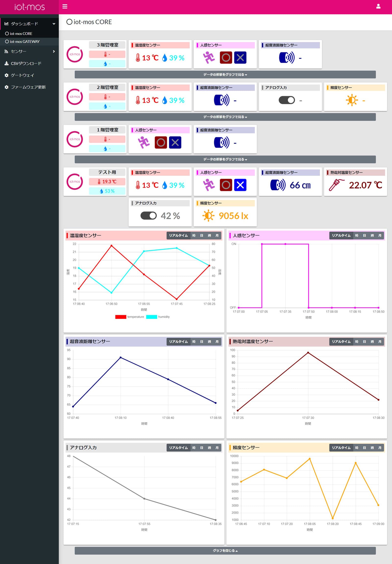Viewport: 392px width, 564px height.
Task: Click the red circle indicator in 3階管理室
Action: [x=226, y=58]
